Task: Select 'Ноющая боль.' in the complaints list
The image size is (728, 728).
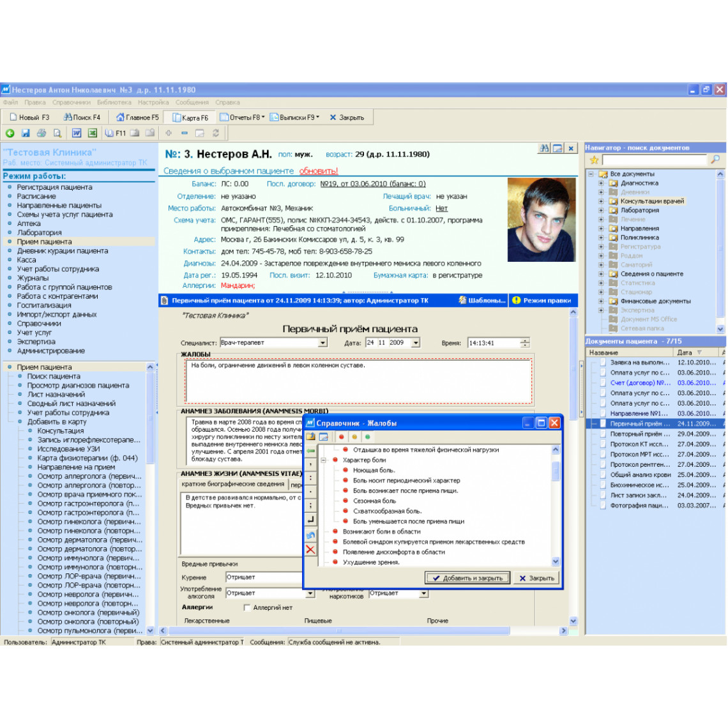Action: pyautogui.click(x=374, y=470)
